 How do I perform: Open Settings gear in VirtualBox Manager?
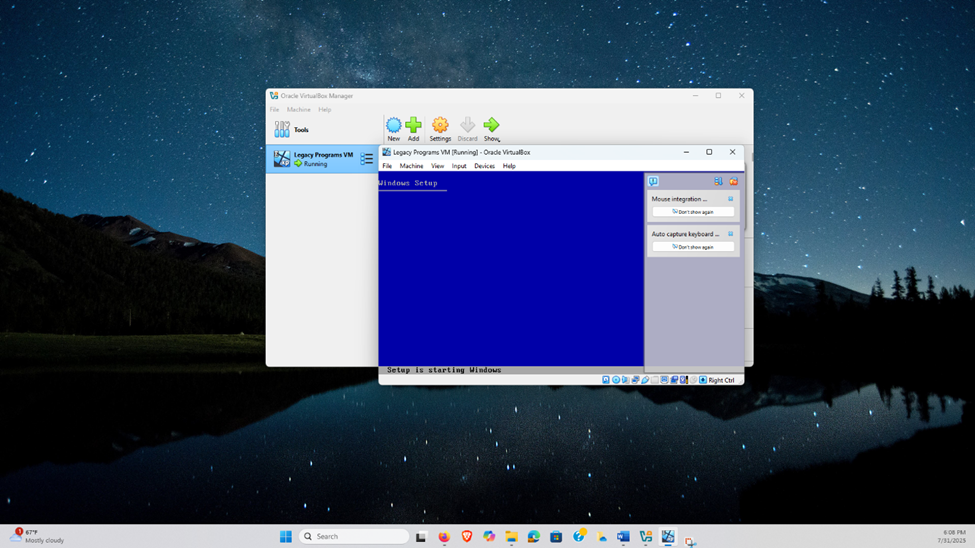pyautogui.click(x=440, y=126)
